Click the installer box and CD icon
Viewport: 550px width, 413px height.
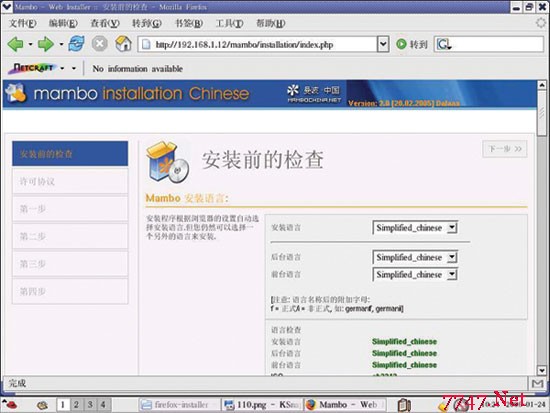click(168, 162)
